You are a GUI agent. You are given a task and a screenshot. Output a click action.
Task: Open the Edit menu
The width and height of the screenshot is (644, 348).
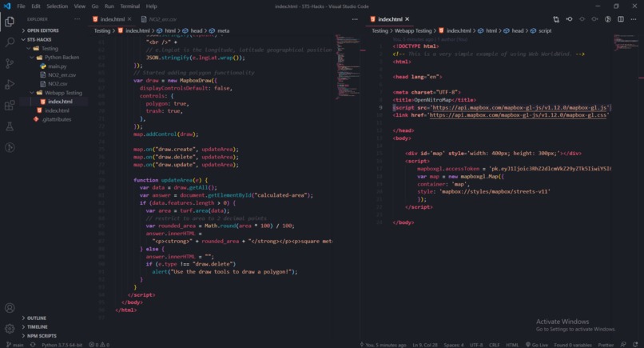tap(36, 6)
